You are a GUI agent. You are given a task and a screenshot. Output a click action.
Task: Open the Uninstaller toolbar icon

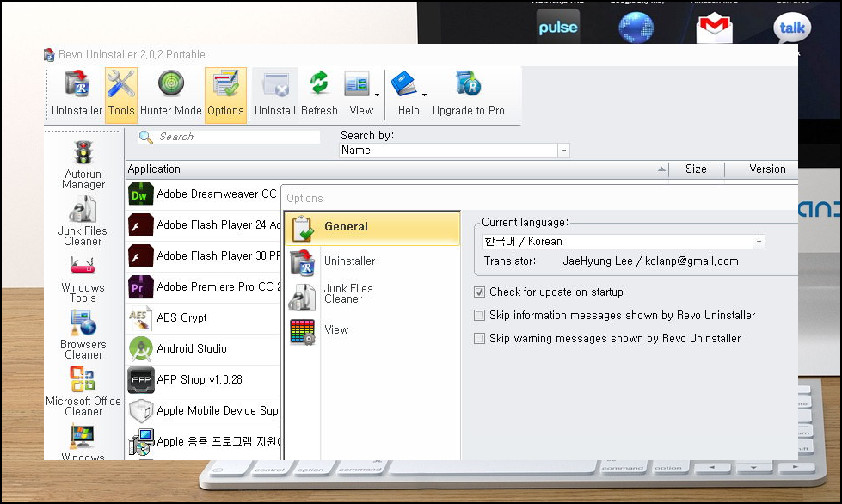click(77, 94)
